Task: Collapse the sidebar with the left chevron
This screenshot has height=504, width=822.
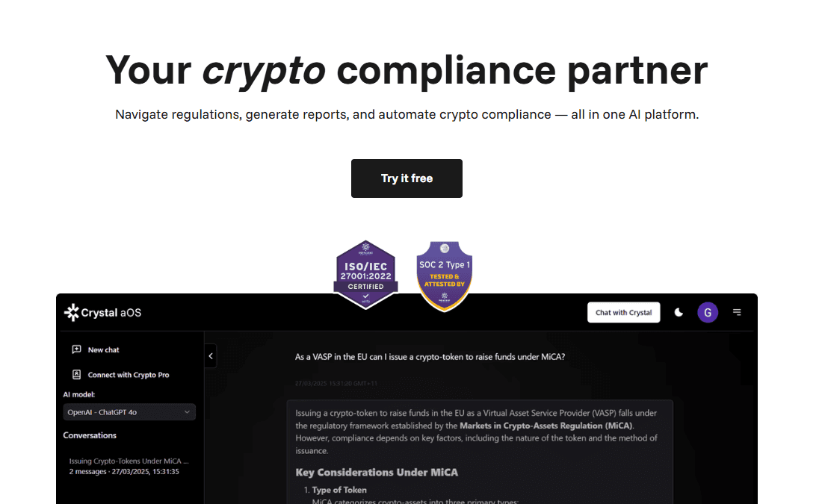Action: click(211, 356)
